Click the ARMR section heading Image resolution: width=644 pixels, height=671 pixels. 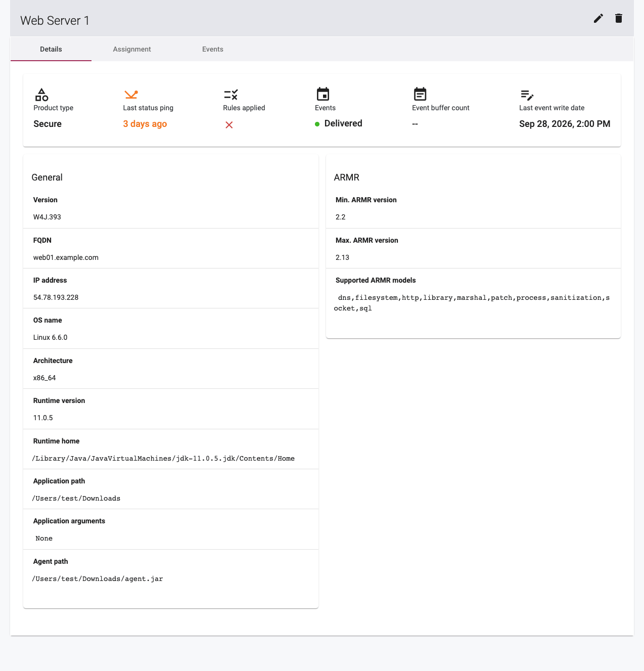click(347, 177)
